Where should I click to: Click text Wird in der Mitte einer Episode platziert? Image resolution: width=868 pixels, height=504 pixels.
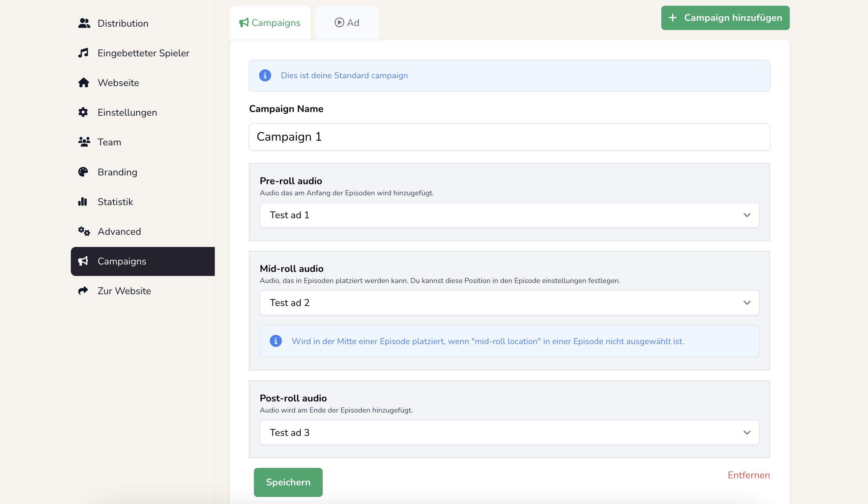pos(487,341)
